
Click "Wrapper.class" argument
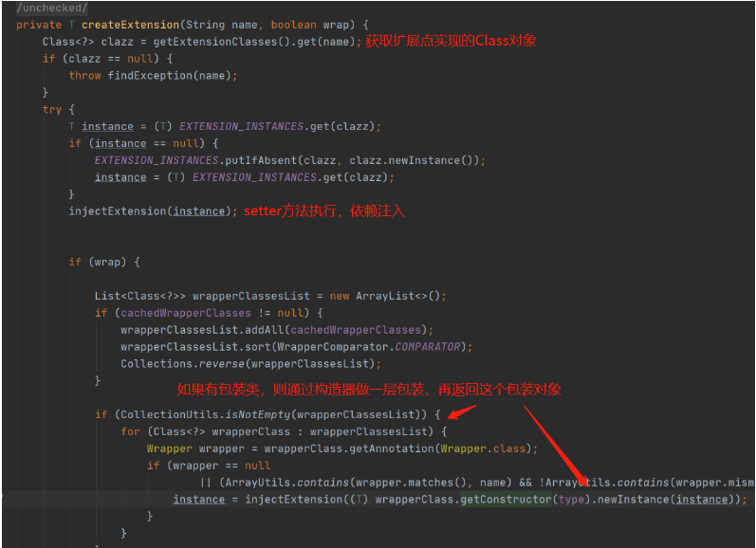[483, 448]
